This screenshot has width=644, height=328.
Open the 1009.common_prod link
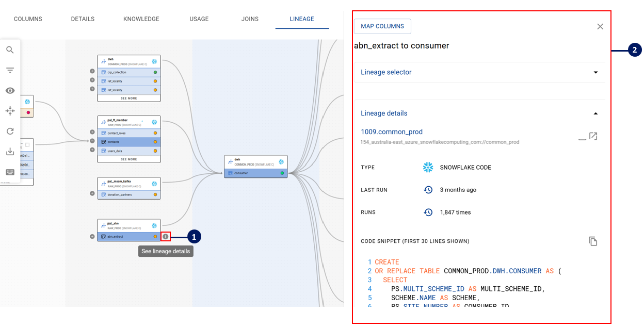(x=392, y=132)
